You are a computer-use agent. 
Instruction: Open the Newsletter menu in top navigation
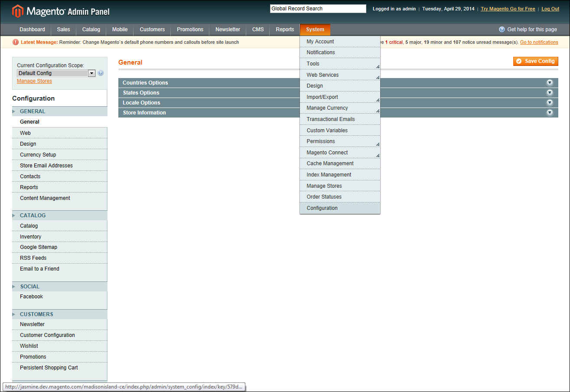(x=228, y=29)
